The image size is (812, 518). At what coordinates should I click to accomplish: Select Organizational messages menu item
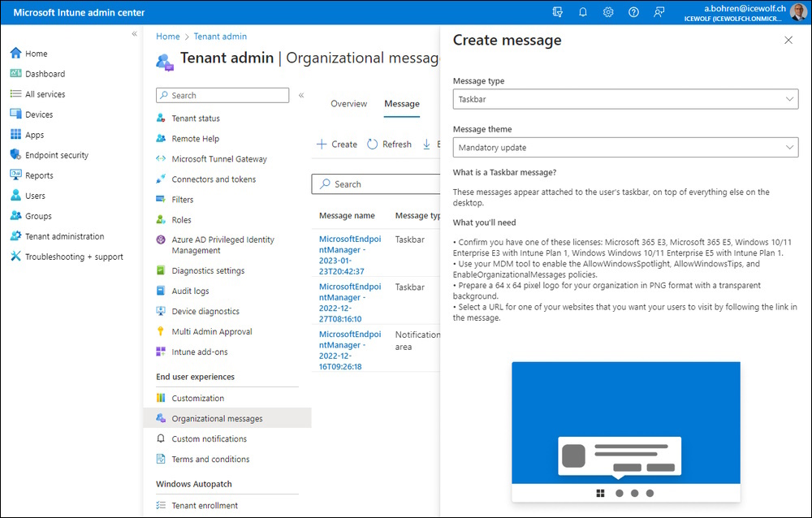[x=227, y=418]
